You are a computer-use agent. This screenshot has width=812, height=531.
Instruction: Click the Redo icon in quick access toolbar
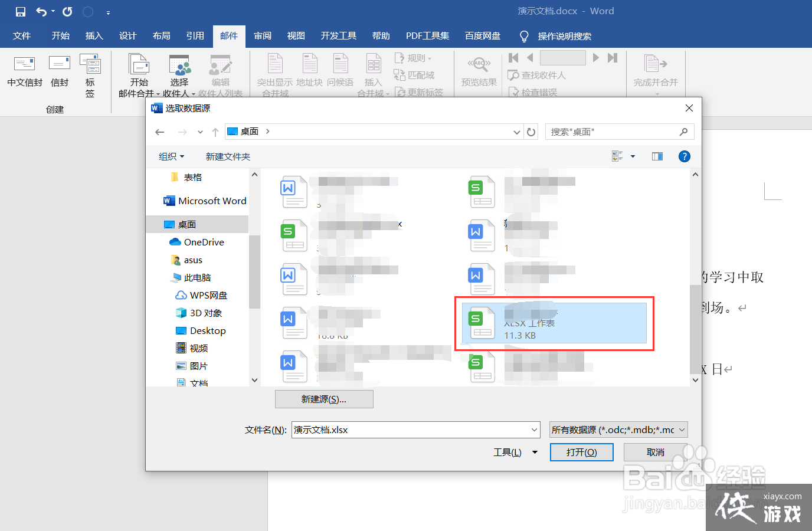point(68,12)
